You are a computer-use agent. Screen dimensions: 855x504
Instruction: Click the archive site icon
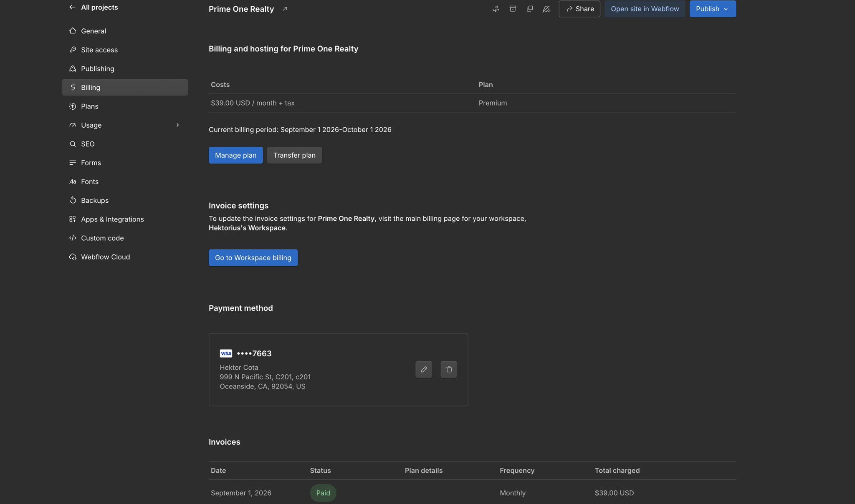[513, 9]
